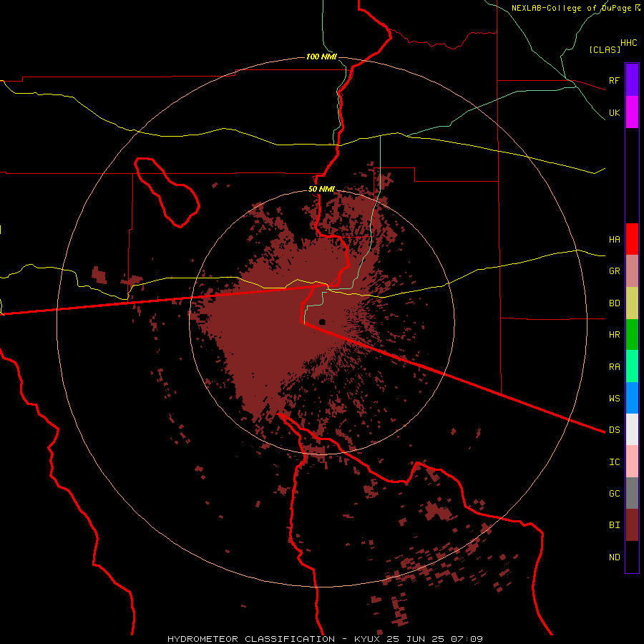The height and width of the screenshot is (644, 644).
Task: Select the GC gray legend swatch
Action: tap(632, 493)
